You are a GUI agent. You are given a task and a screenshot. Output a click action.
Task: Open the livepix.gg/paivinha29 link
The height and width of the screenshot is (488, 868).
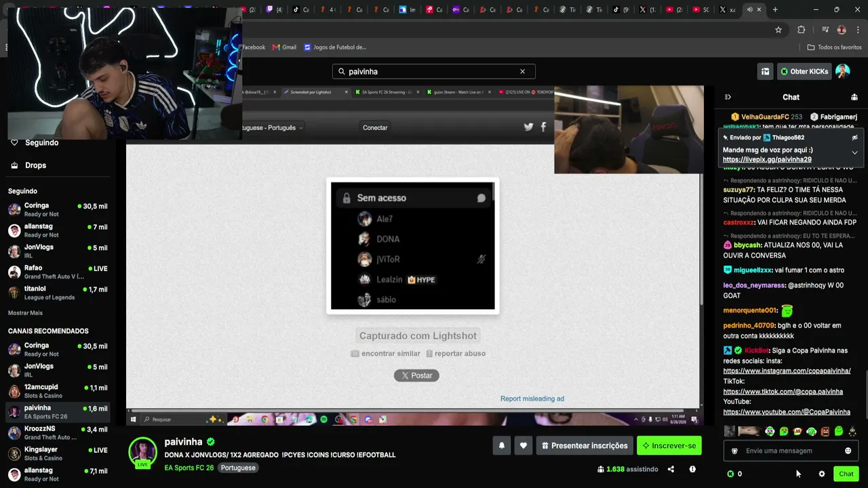(767, 159)
